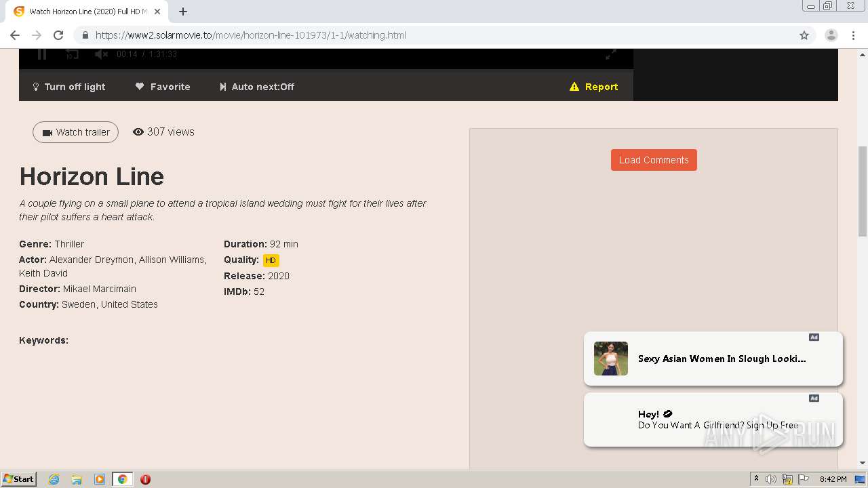
Task: Click the 307 views eye icon
Action: pyautogui.click(x=138, y=132)
